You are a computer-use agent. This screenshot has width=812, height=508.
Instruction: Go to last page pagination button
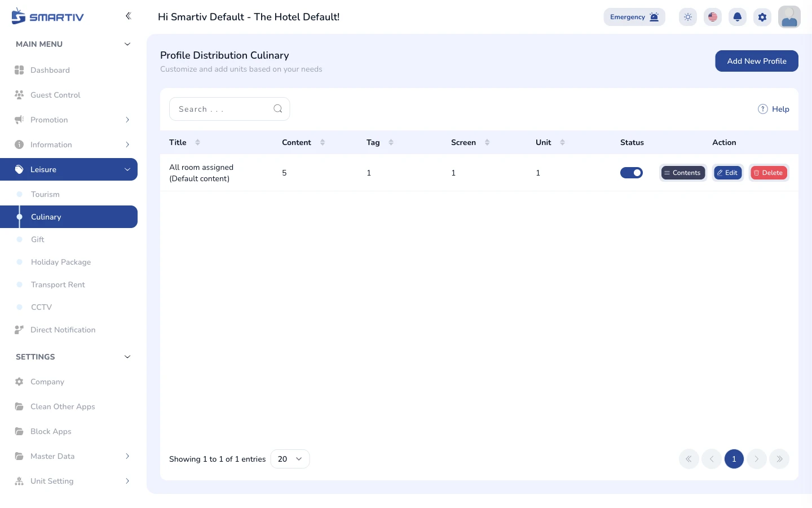779,459
